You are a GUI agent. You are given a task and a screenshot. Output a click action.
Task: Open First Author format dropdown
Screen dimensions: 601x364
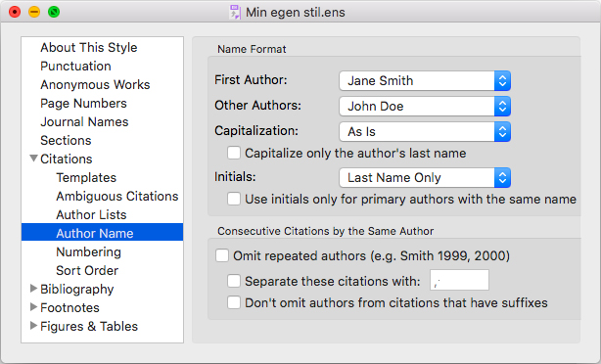pyautogui.click(x=425, y=81)
